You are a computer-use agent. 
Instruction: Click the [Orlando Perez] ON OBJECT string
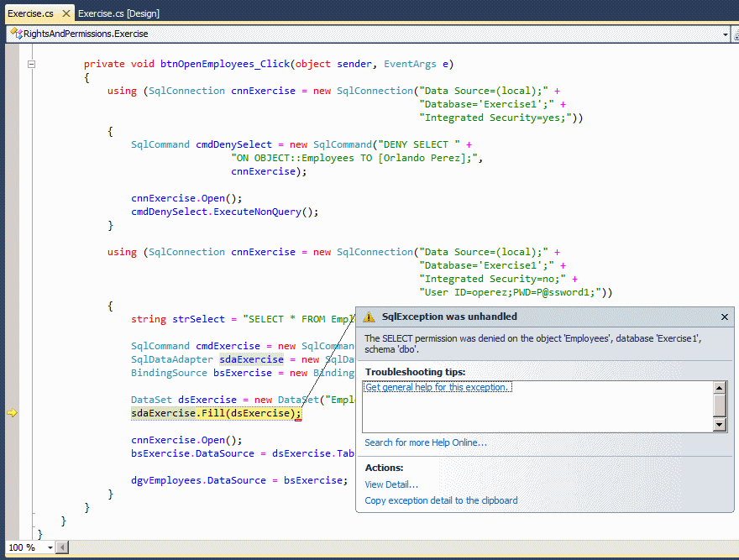354,159
